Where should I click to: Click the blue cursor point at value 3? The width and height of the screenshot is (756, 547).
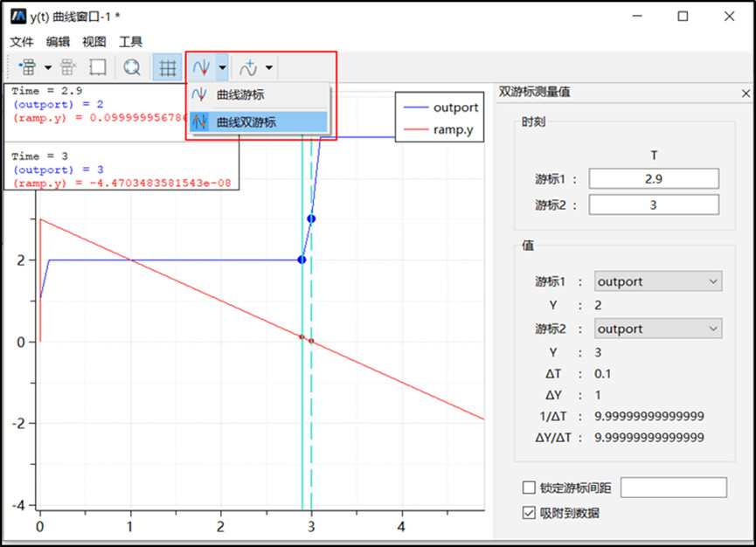coord(311,218)
